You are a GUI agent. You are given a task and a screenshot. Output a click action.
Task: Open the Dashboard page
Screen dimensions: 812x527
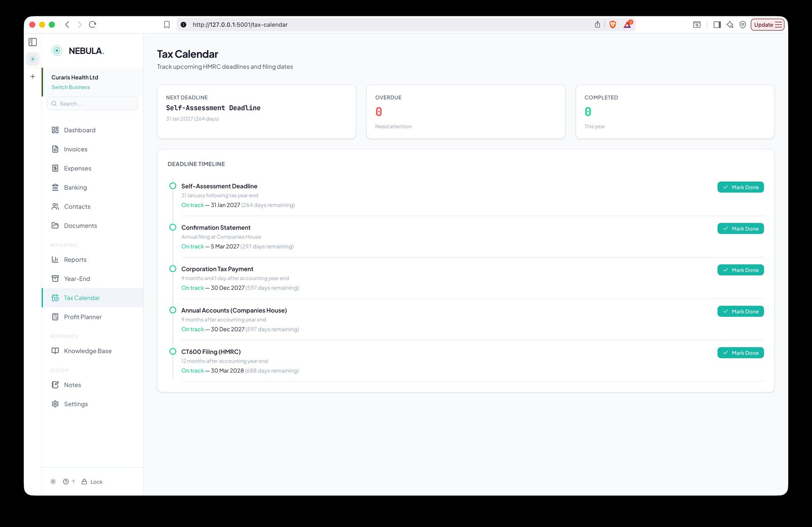coord(92,130)
